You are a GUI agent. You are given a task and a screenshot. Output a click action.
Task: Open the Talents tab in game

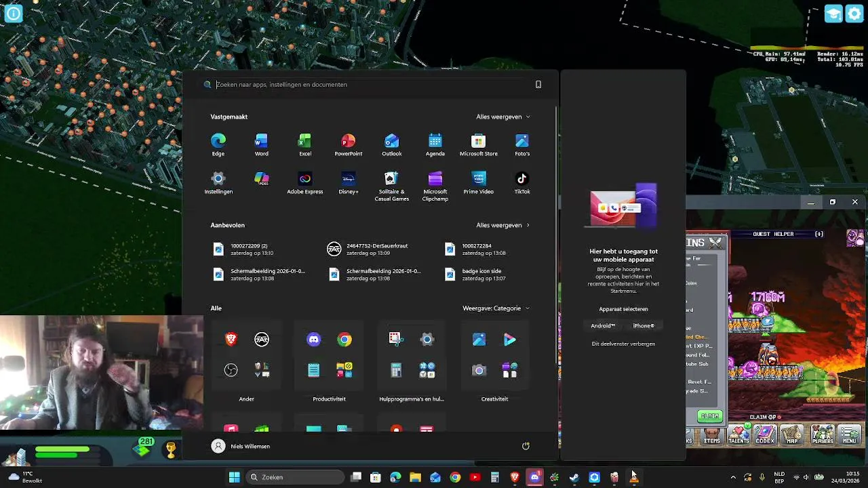pyautogui.click(x=738, y=435)
